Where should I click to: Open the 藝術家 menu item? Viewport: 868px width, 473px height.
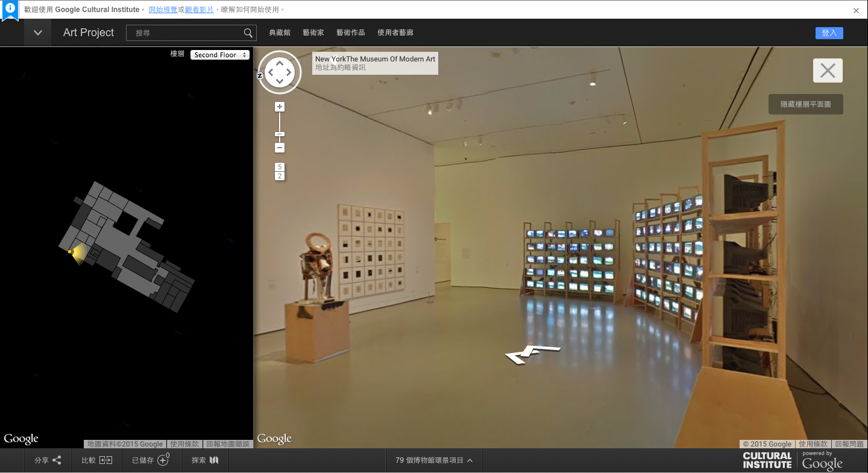tap(313, 33)
